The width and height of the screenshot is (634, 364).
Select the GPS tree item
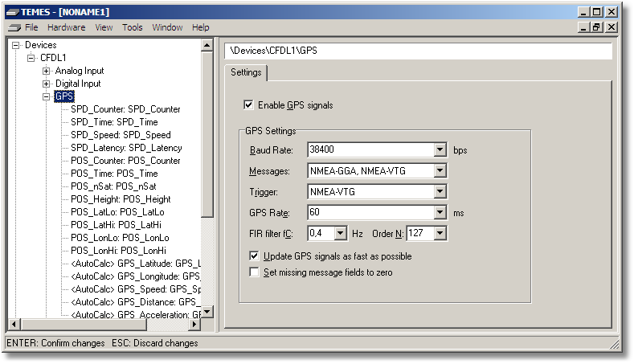(x=64, y=96)
